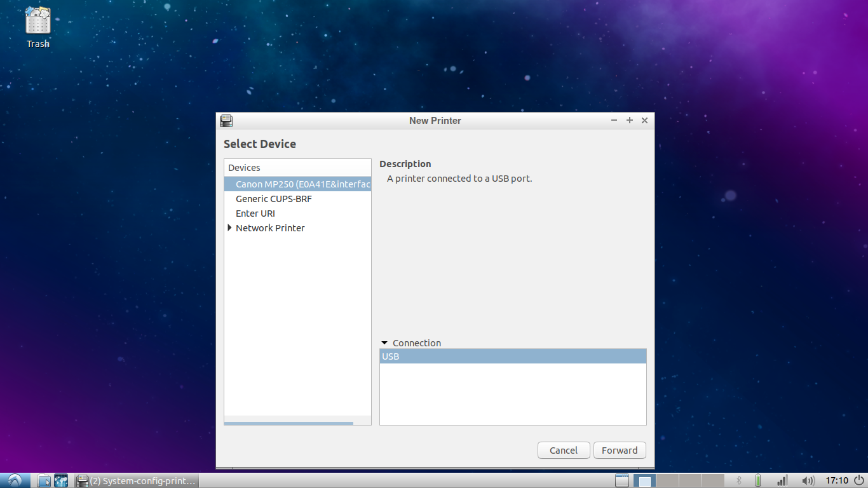Click Forward to continue printer setup

pos(620,451)
